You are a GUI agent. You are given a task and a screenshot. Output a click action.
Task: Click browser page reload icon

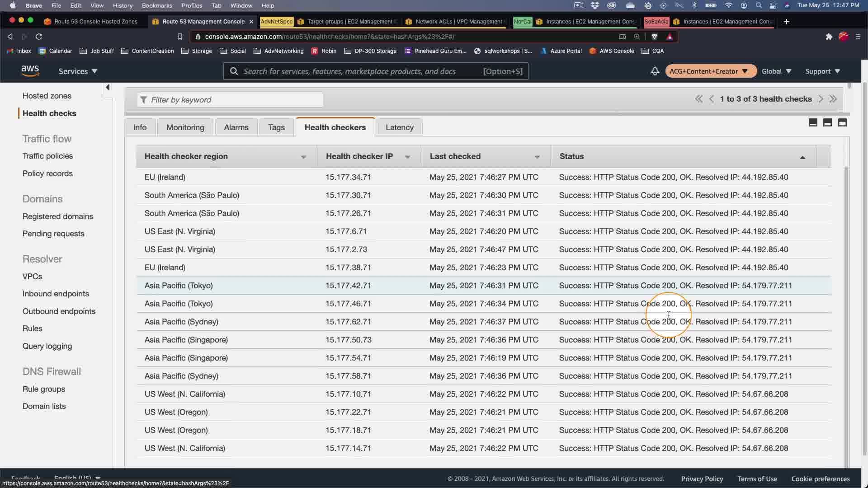point(39,37)
